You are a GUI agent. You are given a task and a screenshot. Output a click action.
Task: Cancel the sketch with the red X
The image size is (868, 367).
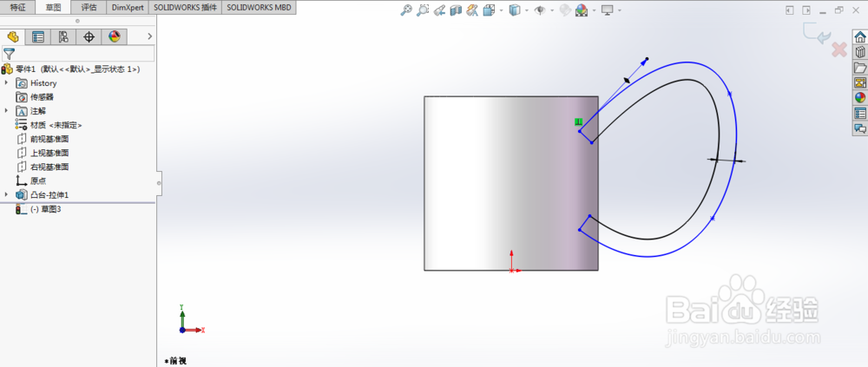[x=839, y=49]
